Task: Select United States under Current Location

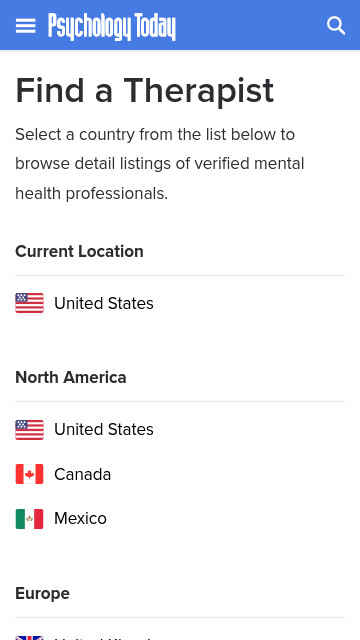Action: 104,303
